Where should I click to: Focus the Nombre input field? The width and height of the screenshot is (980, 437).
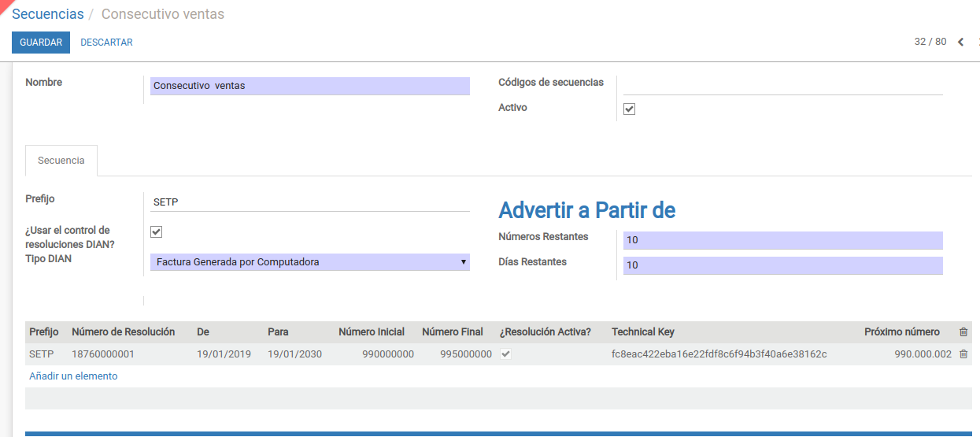(x=309, y=86)
